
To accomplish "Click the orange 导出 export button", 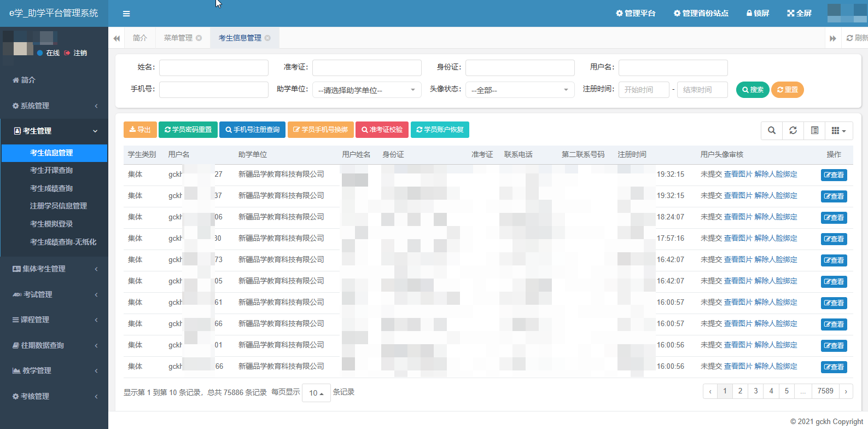I will tap(140, 130).
